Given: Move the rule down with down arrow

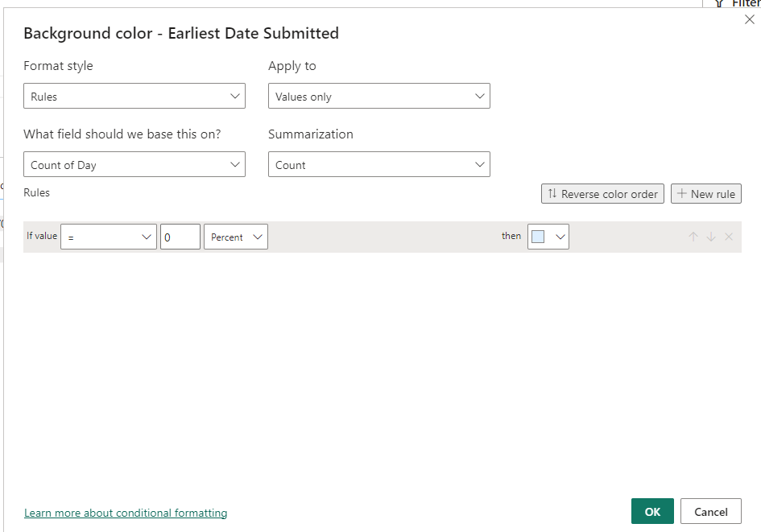Looking at the screenshot, I should click(x=711, y=237).
